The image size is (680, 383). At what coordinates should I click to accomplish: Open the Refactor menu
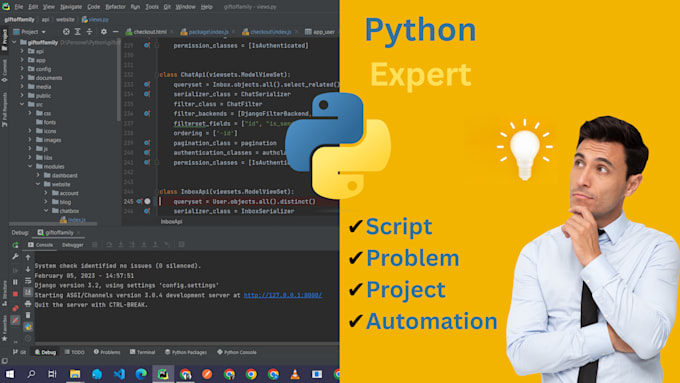[115, 7]
